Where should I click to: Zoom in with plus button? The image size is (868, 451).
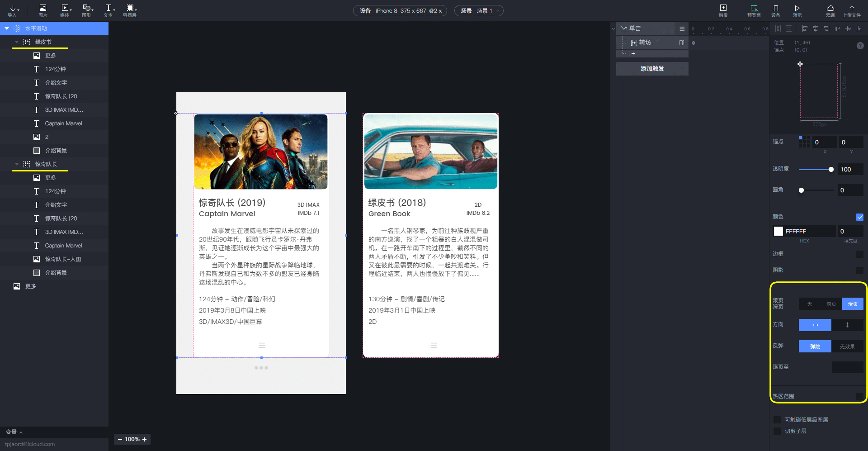click(145, 439)
